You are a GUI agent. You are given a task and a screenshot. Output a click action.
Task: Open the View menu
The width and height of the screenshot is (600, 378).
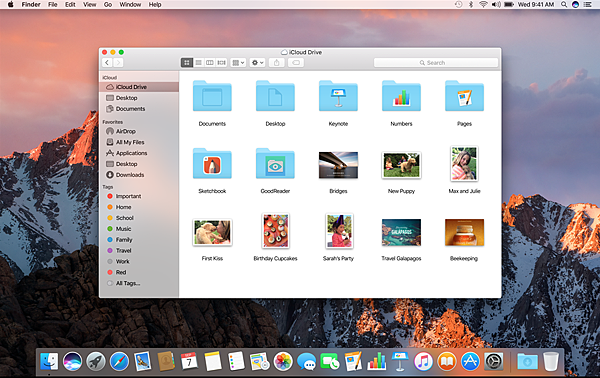tap(90, 5)
